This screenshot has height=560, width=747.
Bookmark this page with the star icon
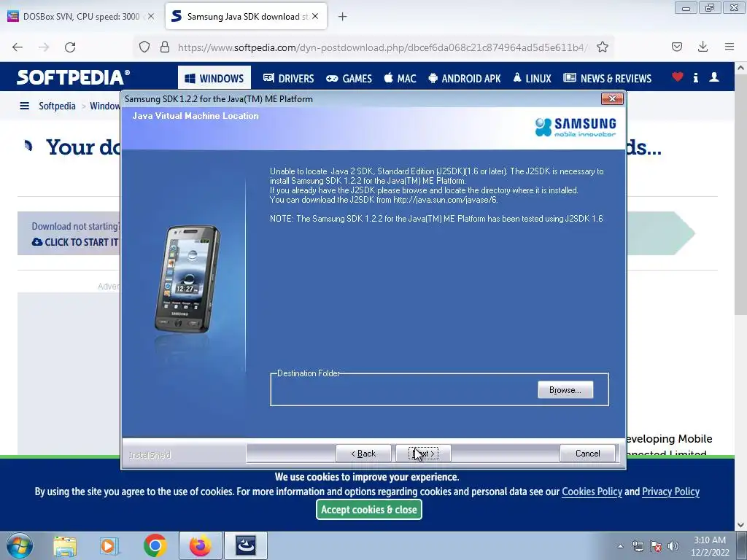(602, 47)
